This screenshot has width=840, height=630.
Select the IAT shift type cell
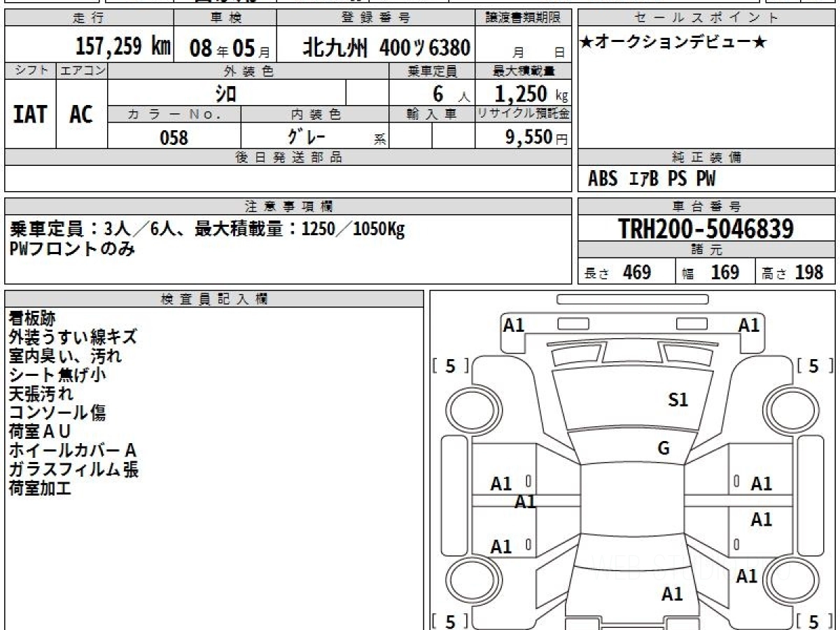click(30, 115)
